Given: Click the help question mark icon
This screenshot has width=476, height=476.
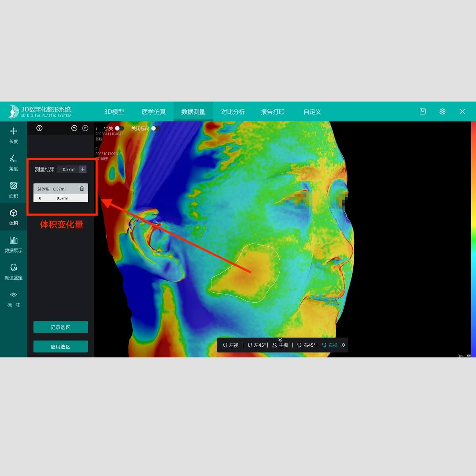Looking at the screenshot, I should pyautogui.click(x=39, y=128).
